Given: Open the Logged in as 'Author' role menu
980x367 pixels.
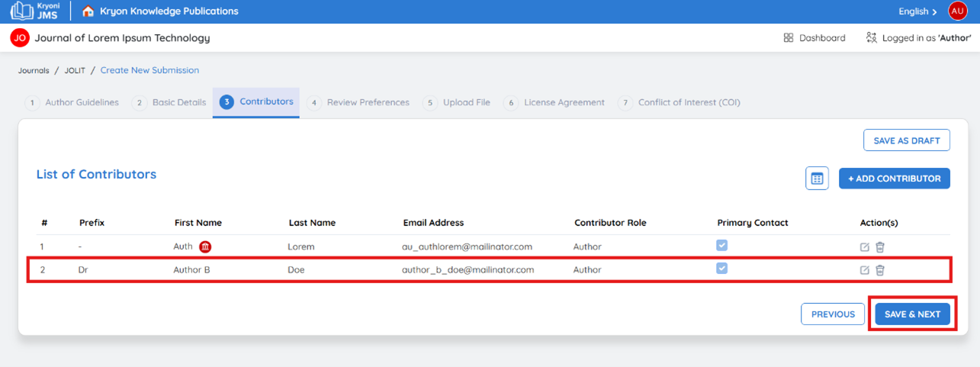Looking at the screenshot, I should [x=918, y=37].
